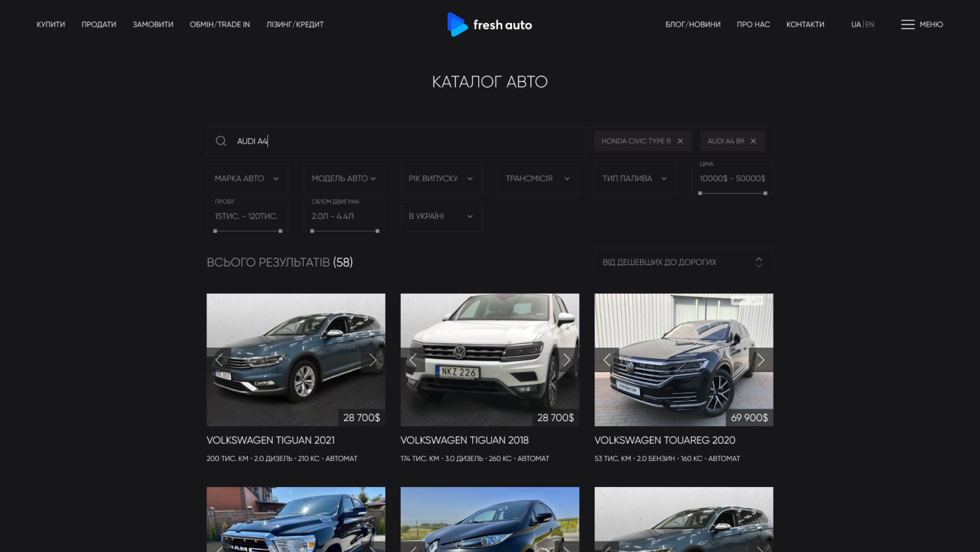Image resolution: width=980 pixels, height=552 pixels.
Task: Click the specs line starting with 53 ТИС. КМ
Action: coord(667,459)
